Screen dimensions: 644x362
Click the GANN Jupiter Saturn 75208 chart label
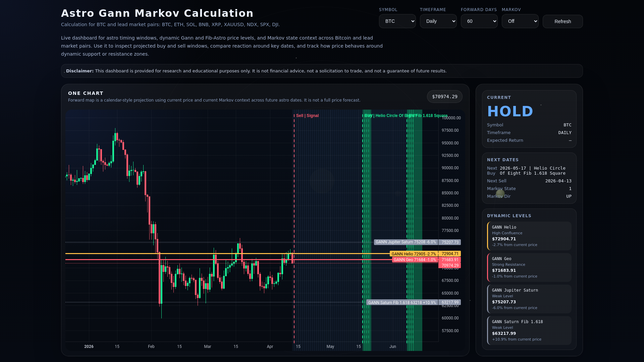pos(406,242)
